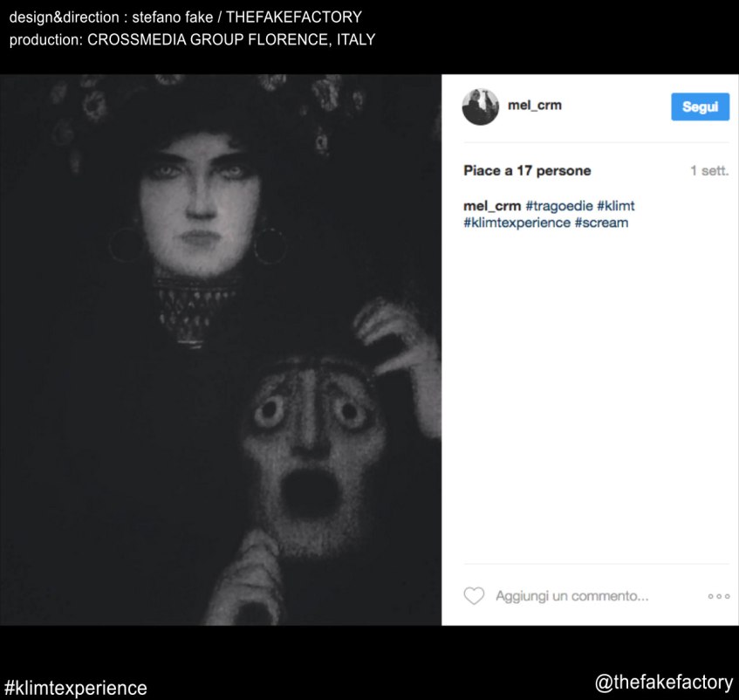Click the heart like icon
The width and height of the screenshot is (739, 700).
[x=474, y=596]
